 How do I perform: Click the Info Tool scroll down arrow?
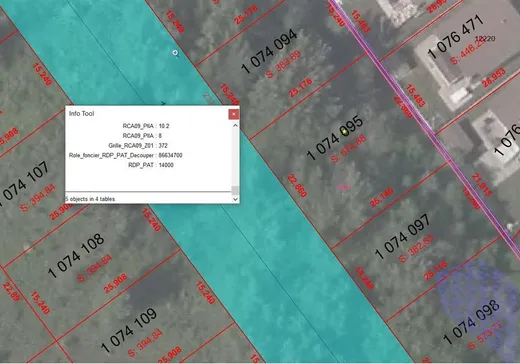pos(235,199)
